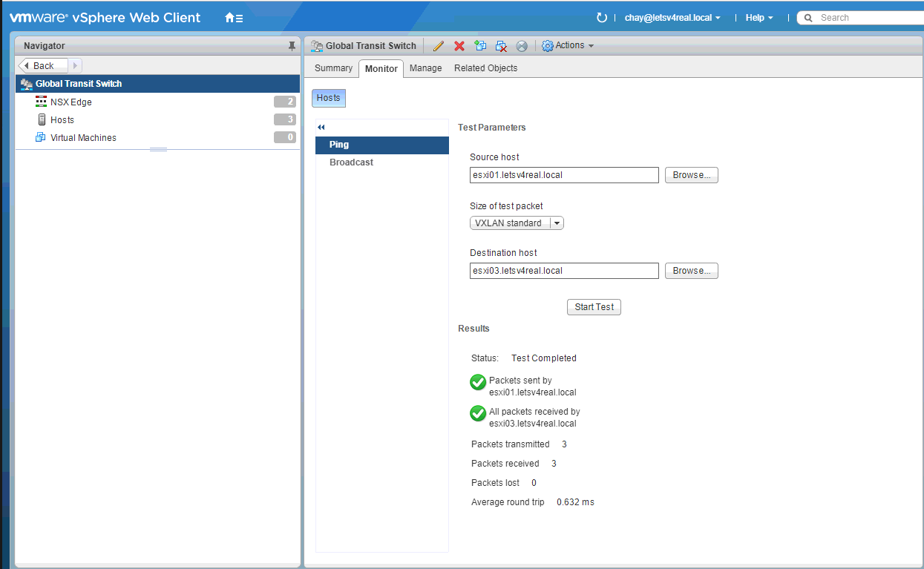Switch to the Summary tab
Screen dimensions: 924x569
[333, 68]
